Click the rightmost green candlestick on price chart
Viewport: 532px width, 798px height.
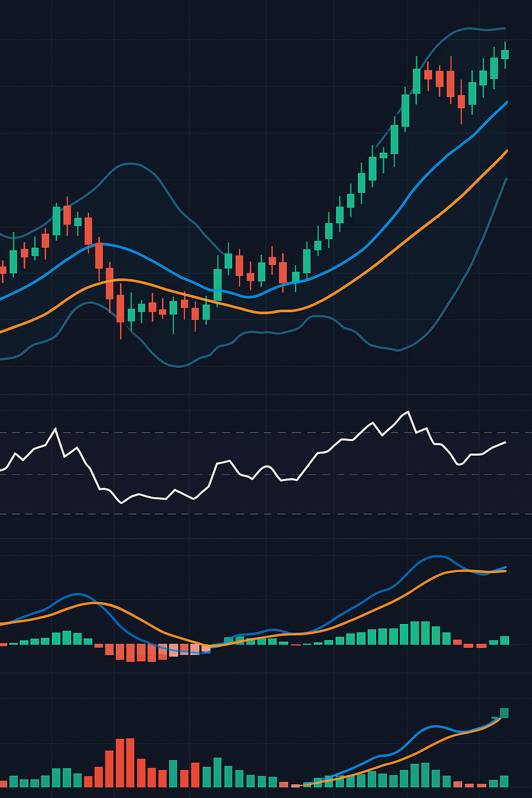point(505,55)
